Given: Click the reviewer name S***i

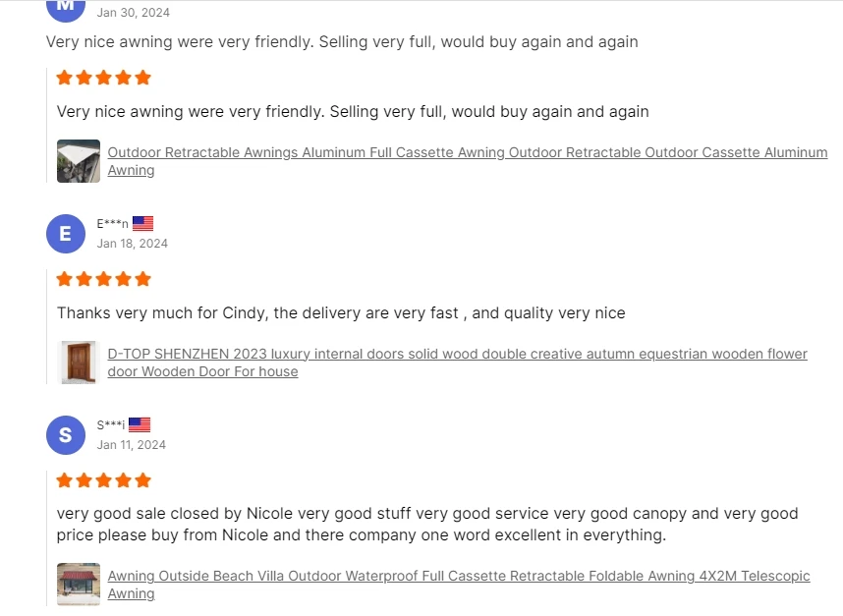Looking at the screenshot, I should coord(110,425).
